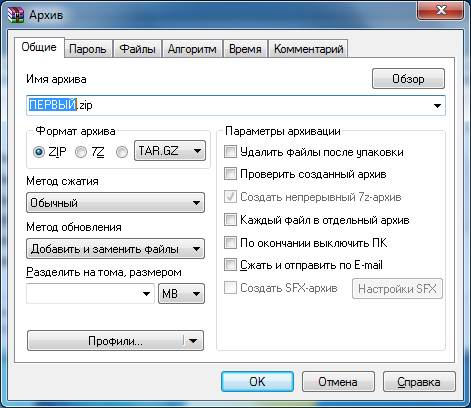Click the archive app icon in title bar
This screenshot has width=471, height=408.
point(16,15)
